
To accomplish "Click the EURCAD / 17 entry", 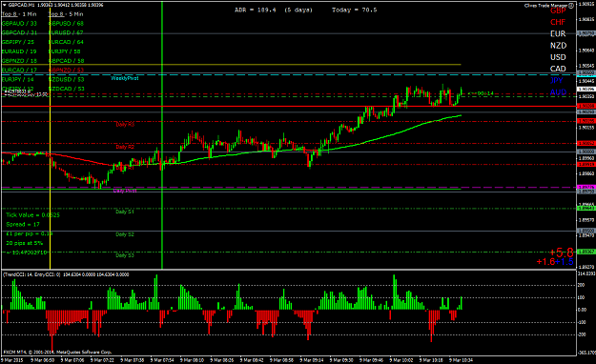I will point(19,70).
